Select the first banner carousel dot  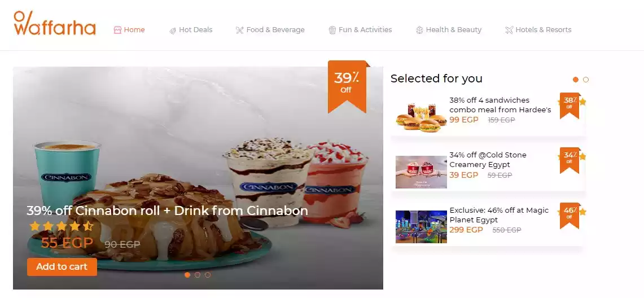tap(187, 275)
